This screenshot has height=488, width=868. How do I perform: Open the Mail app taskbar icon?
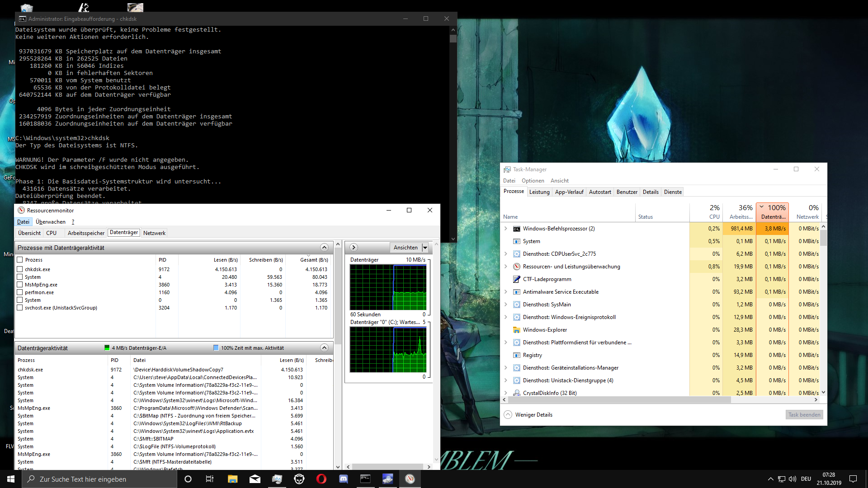255,479
